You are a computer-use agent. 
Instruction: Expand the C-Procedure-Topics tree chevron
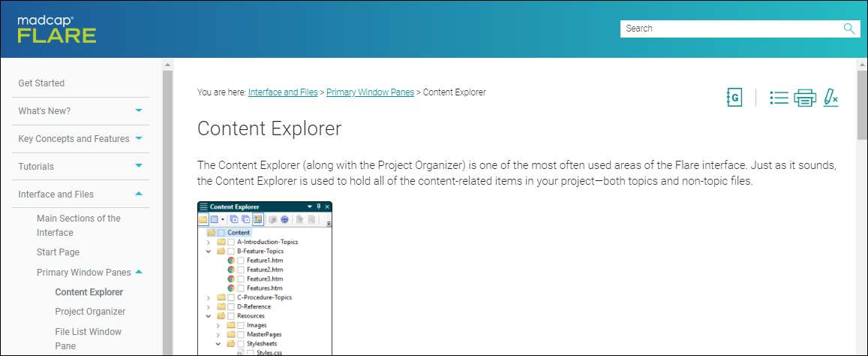(x=208, y=297)
